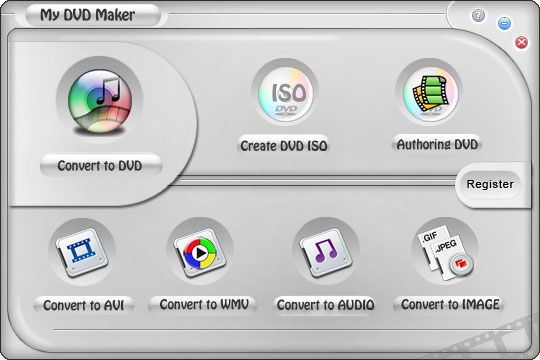Screen dimensions: 540x360
Task: Close My DVD Maker with red X
Action: click(x=521, y=42)
